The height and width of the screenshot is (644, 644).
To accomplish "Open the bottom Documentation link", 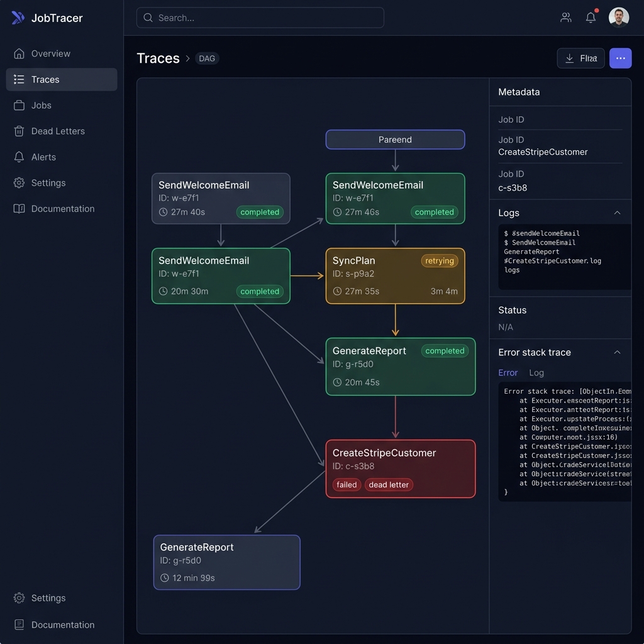I will [x=62, y=625].
